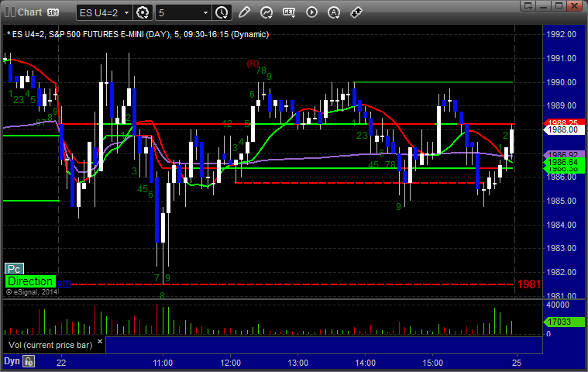Click the chart title ES U4=2 S&P 500 text

tap(138, 35)
